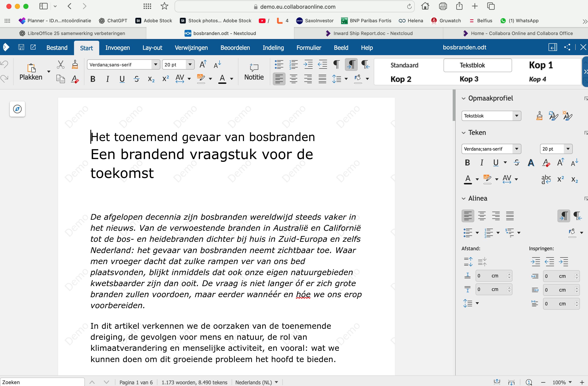The width and height of the screenshot is (588, 386).
Task: Apply the Standaard paragraph style
Action: pos(404,65)
